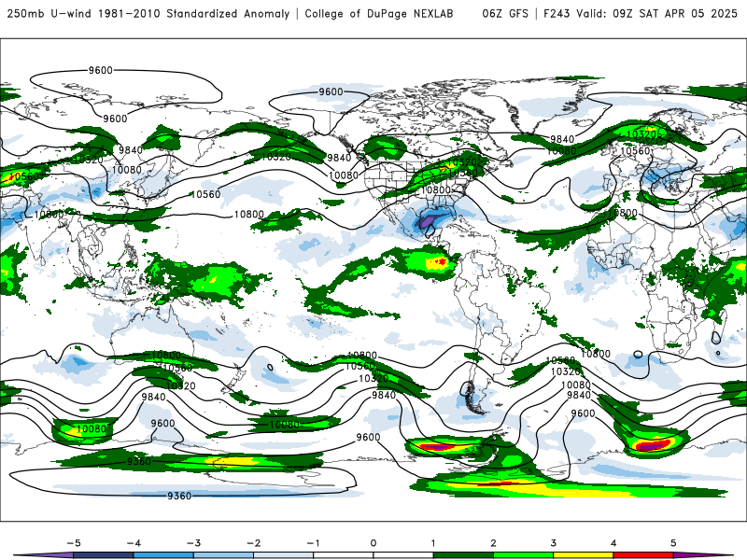Viewport: 747px width, 560px height.
Task: Click the '2' colorbar tick label
Action: [x=494, y=543]
